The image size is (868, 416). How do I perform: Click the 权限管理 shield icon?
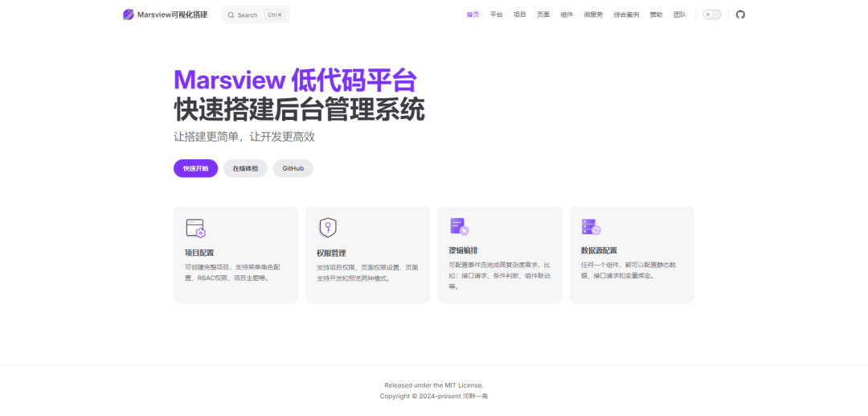[x=327, y=228]
